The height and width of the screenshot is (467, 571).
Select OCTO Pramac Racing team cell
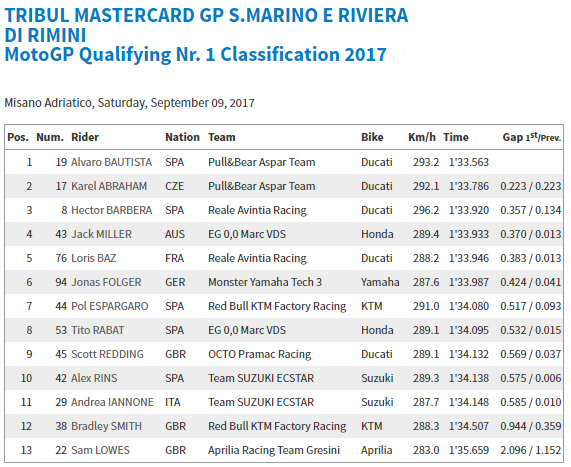coord(259,354)
